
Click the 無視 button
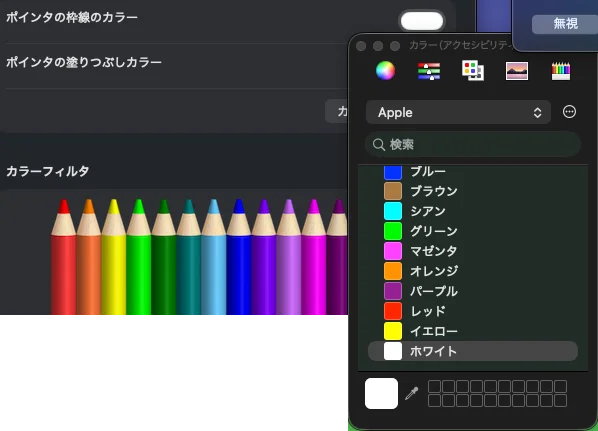point(566,24)
